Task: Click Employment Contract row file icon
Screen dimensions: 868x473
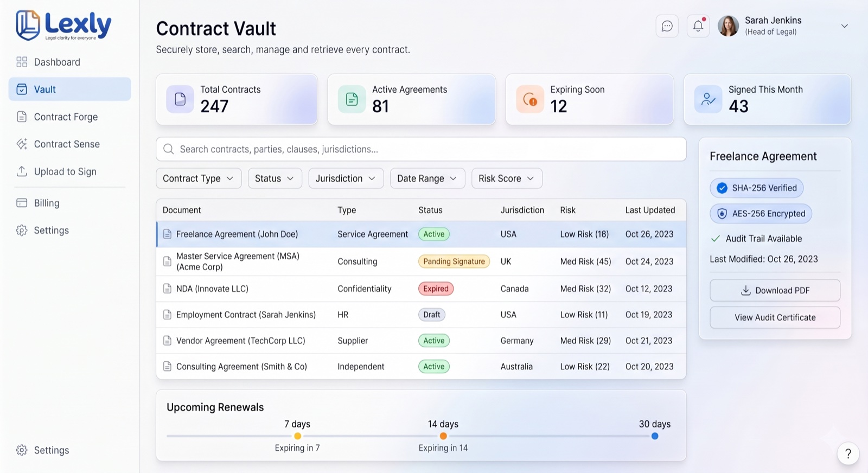Action: 168,315
